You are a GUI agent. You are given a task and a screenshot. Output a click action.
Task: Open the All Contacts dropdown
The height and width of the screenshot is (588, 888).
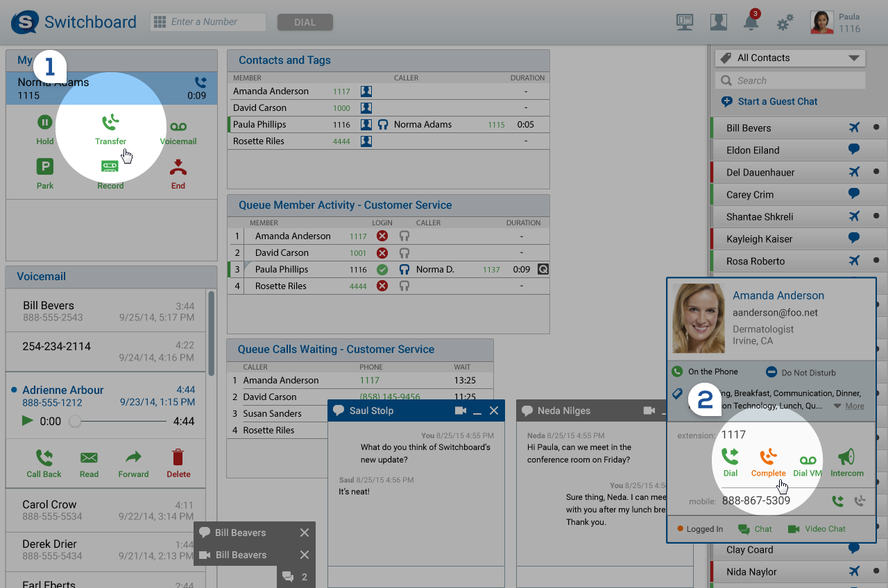click(x=790, y=58)
